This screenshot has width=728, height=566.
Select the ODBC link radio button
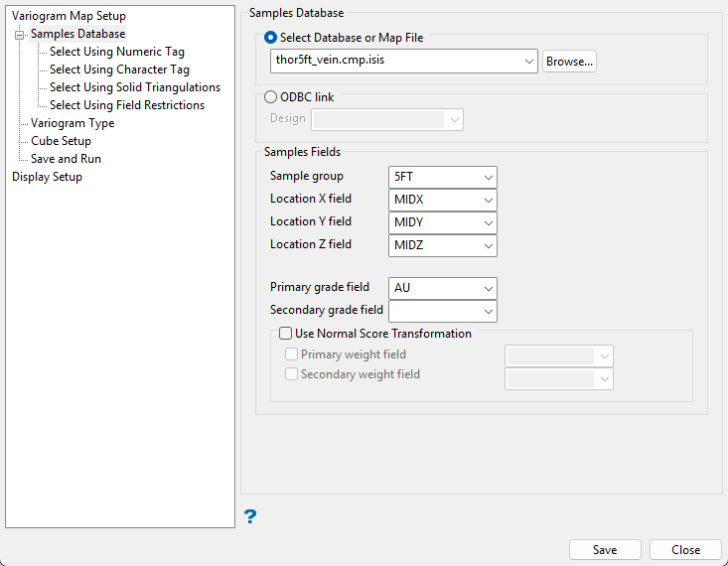[270, 97]
